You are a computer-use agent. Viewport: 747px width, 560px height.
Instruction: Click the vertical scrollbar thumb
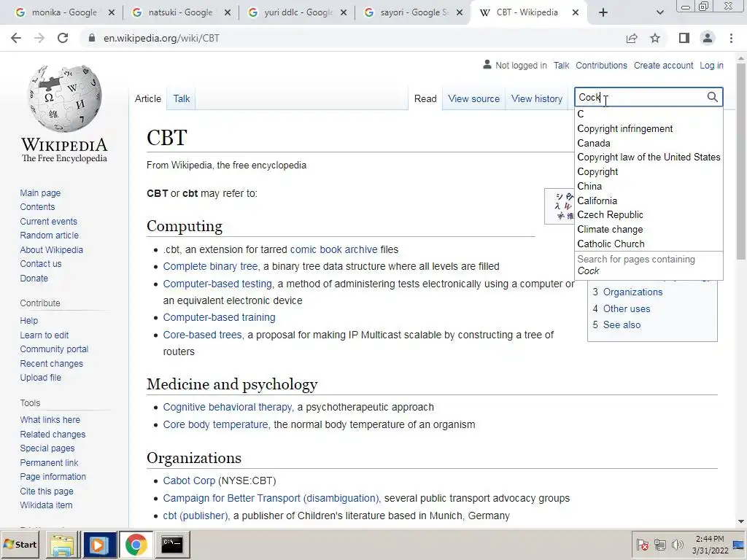(x=741, y=162)
